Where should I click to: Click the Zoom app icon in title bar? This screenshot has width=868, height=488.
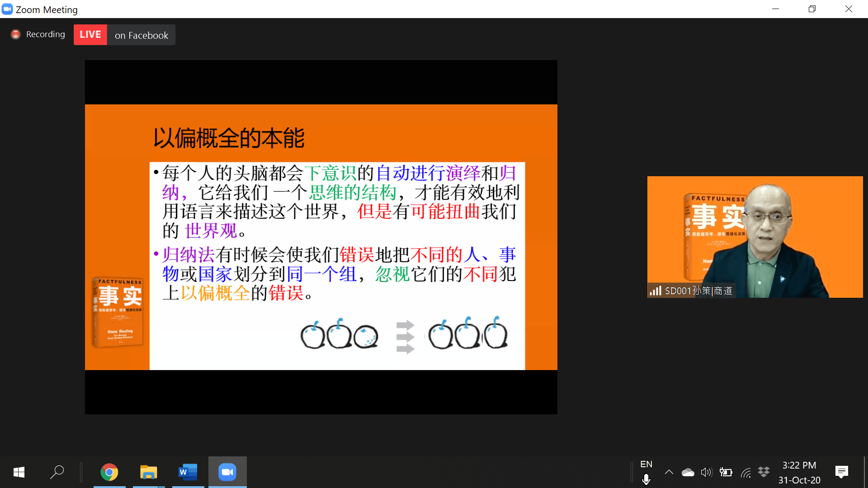(7, 9)
